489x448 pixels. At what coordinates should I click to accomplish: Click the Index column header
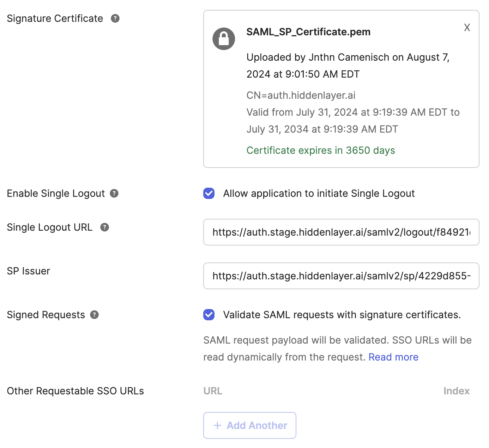point(456,391)
